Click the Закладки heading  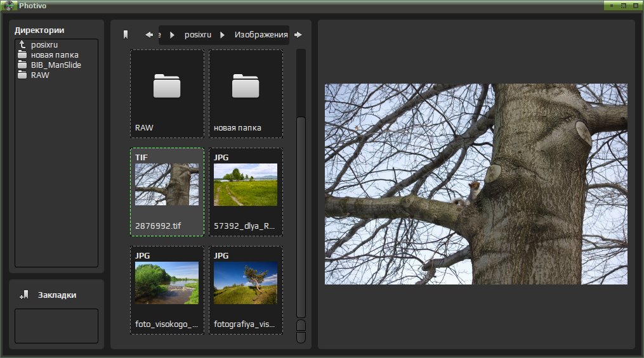[x=57, y=295]
